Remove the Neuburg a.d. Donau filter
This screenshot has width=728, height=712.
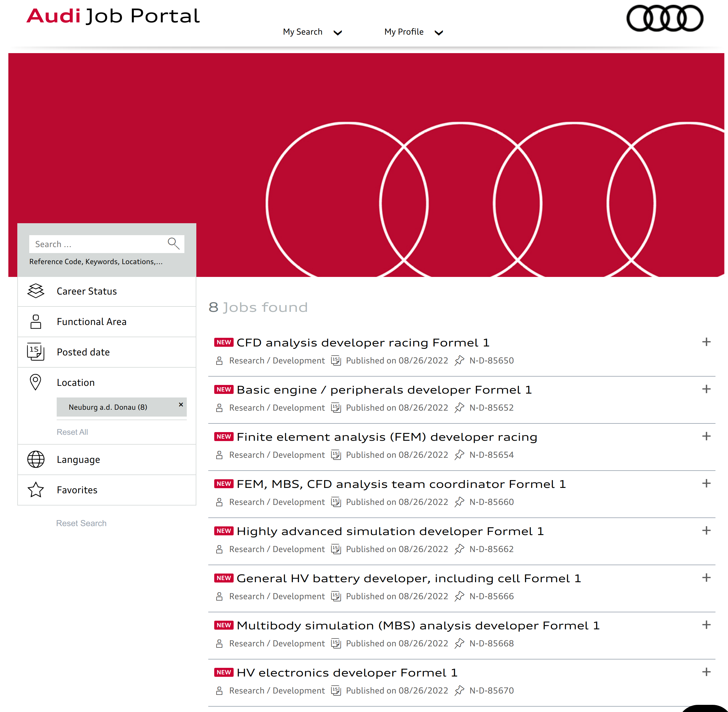click(x=181, y=405)
